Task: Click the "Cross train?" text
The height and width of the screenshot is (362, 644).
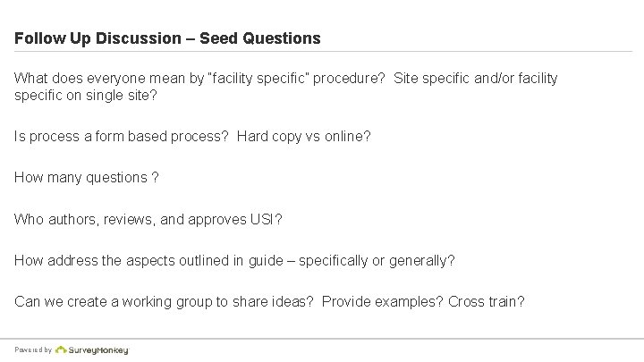Action: click(x=487, y=301)
